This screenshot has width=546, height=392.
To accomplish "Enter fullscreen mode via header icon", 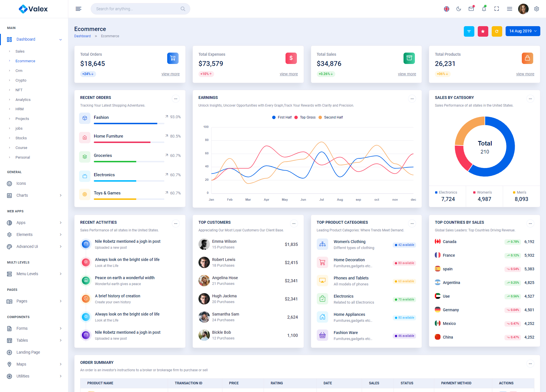I will coord(497,9).
